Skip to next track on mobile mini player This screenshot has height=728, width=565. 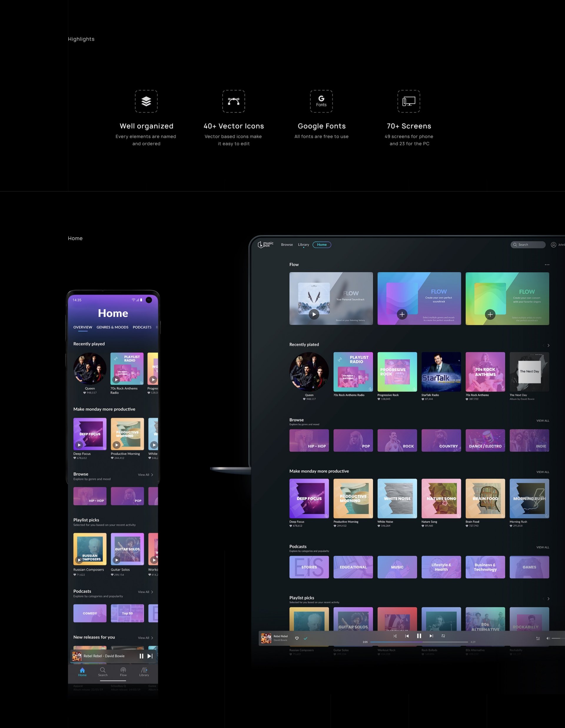coord(150,656)
